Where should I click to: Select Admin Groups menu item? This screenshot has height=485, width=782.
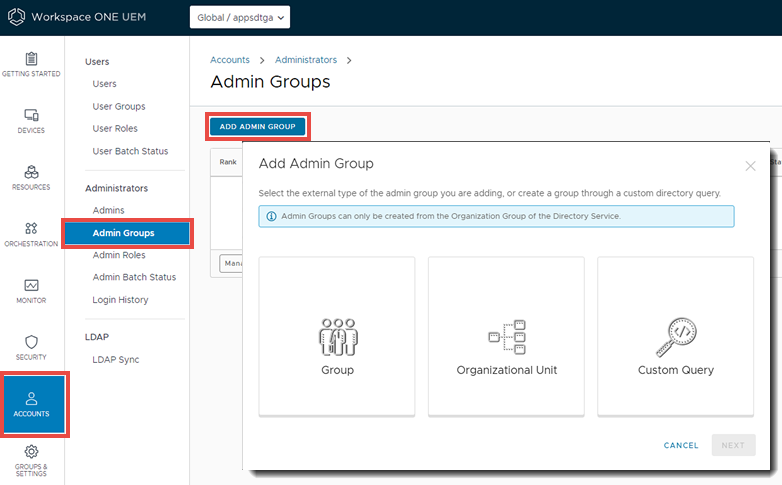pos(127,233)
